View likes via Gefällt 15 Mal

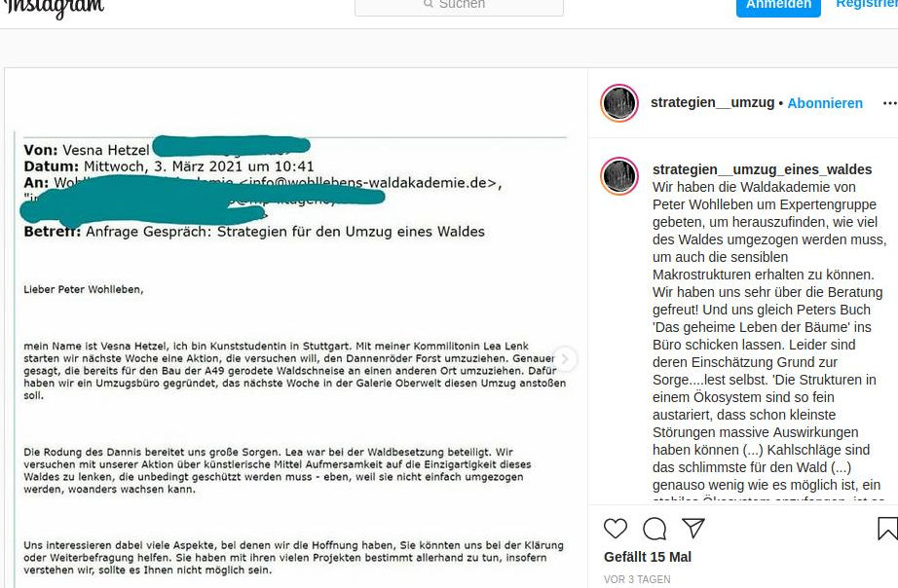647,557
